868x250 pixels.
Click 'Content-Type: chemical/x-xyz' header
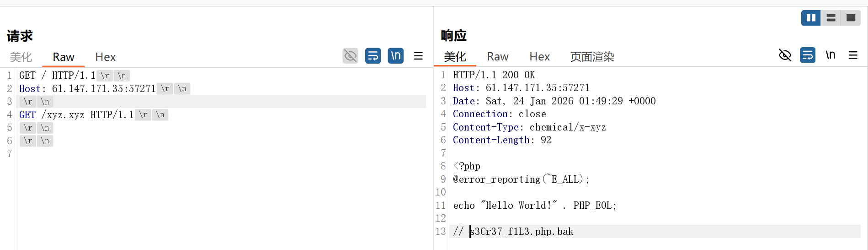click(529, 127)
